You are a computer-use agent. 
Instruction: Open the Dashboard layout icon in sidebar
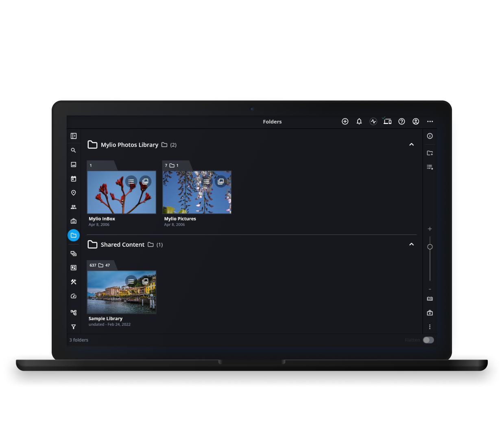pyautogui.click(x=74, y=268)
